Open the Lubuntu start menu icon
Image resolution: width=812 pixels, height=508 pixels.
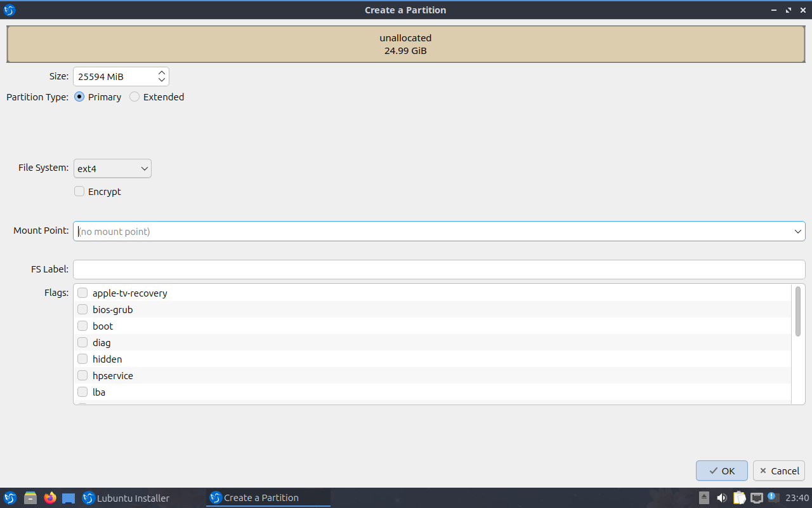[10, 498]
